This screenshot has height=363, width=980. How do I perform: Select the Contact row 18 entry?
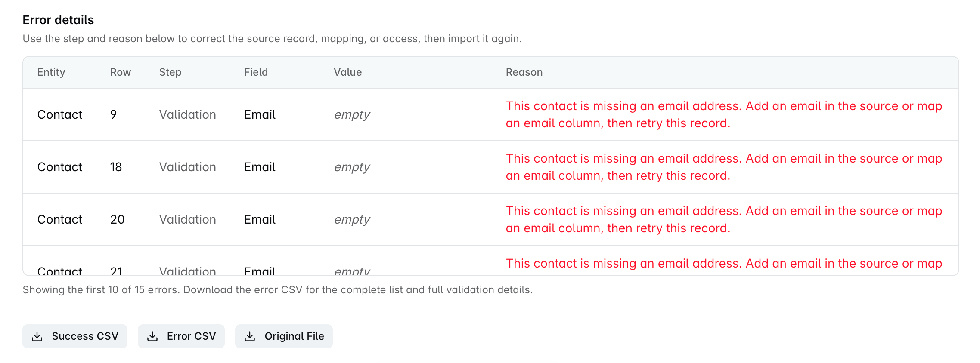[x=491, y=167]
